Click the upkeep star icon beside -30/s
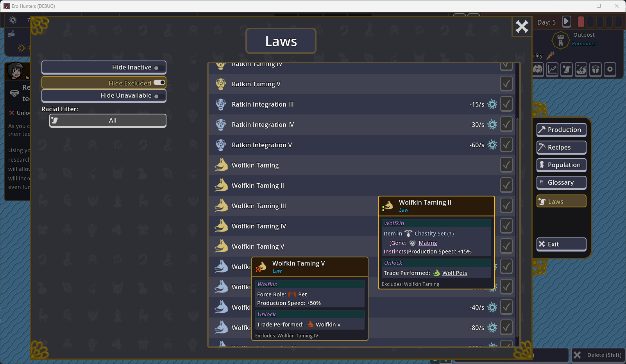 coord(492,125)
